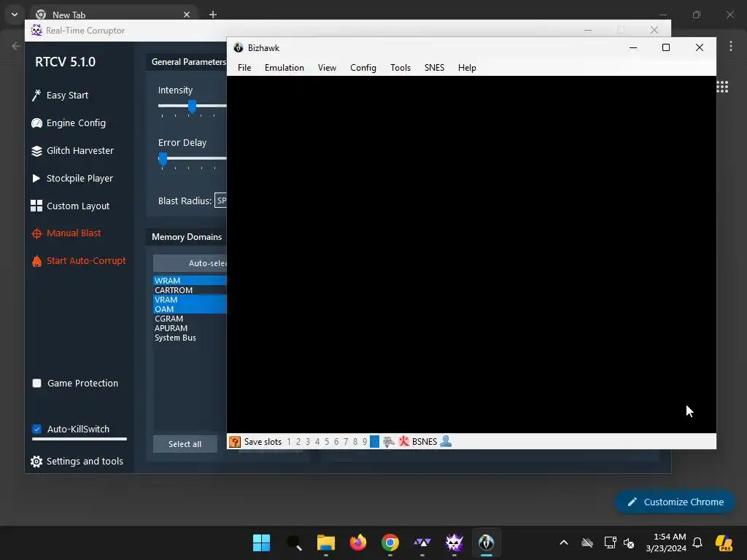The width and height of the screenshot is (747, 560).
Task: Click Start Auto-Corrupt
Action: (x=79, y=261)
